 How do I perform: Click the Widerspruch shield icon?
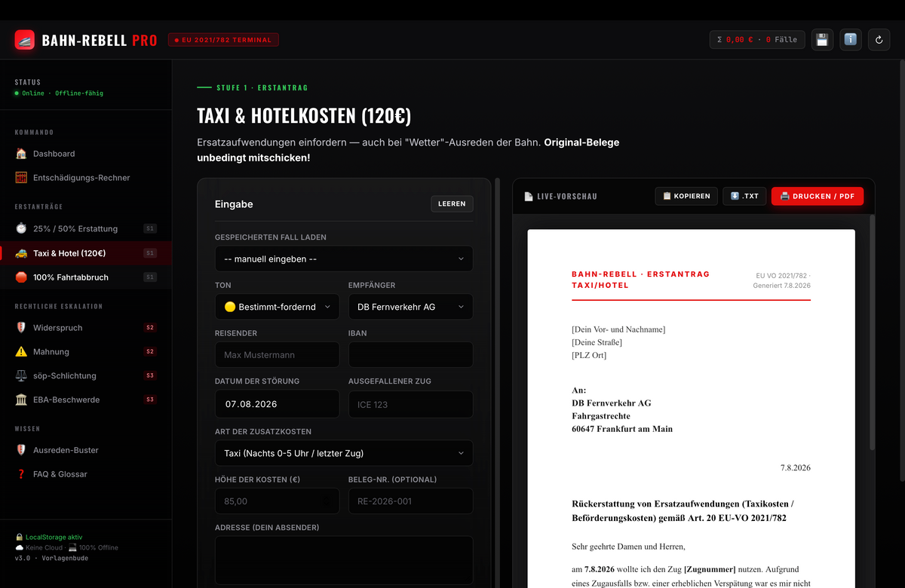click(21, 328)
